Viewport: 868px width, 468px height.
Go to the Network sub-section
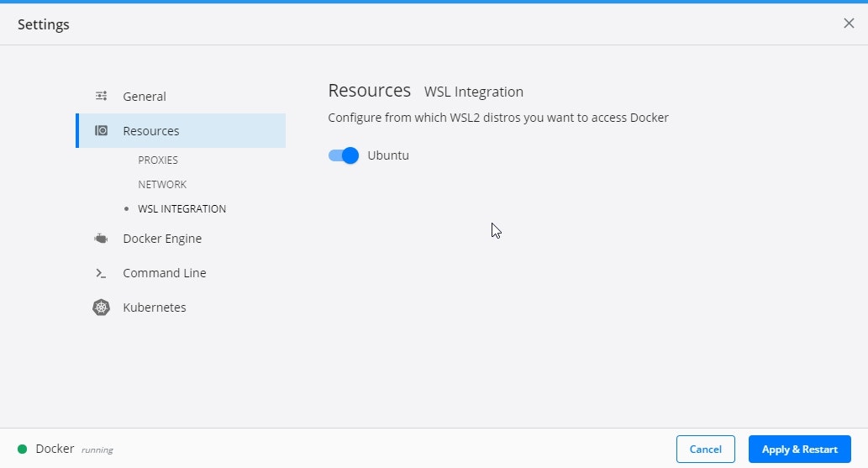point(162,185)
